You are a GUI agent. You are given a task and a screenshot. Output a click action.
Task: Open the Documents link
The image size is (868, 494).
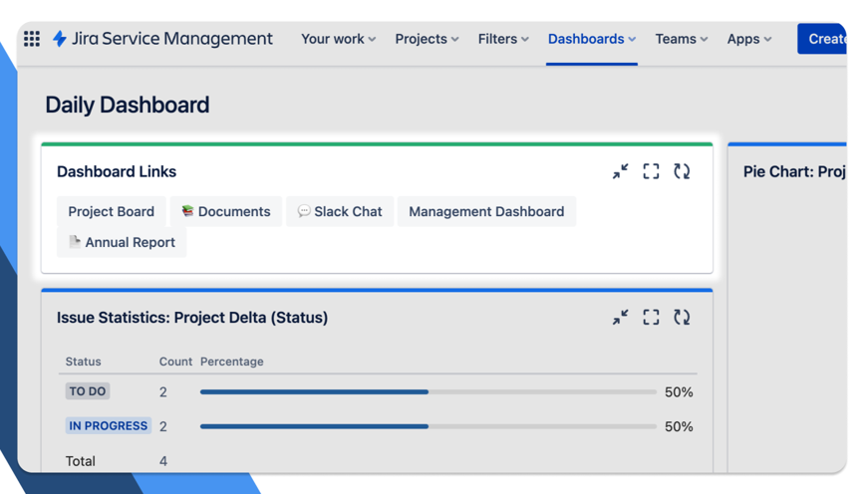click(225, 211)
